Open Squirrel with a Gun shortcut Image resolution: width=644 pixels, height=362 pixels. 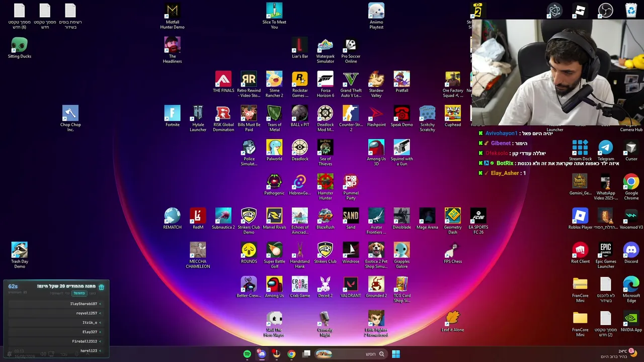[401, 153]
